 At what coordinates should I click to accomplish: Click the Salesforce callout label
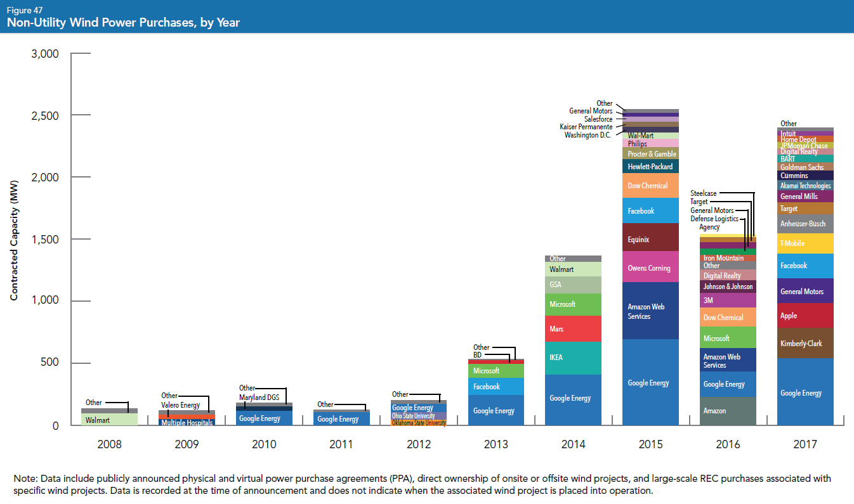coord(598,119)
